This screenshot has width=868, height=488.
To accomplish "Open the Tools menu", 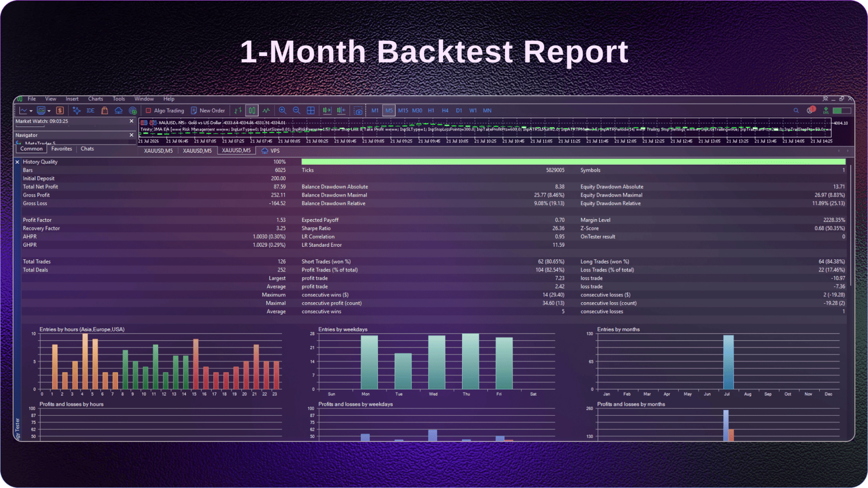I will point(119,99).
